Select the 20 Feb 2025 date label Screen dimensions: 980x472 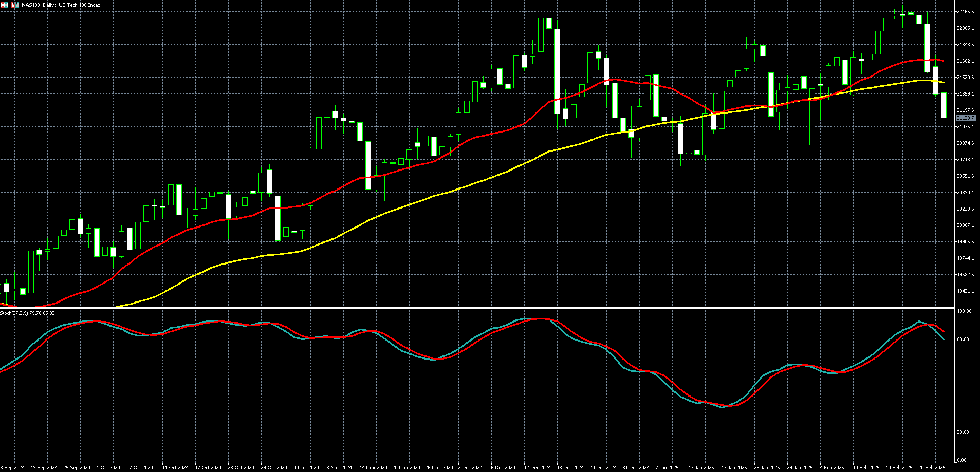tap(932, 468)
